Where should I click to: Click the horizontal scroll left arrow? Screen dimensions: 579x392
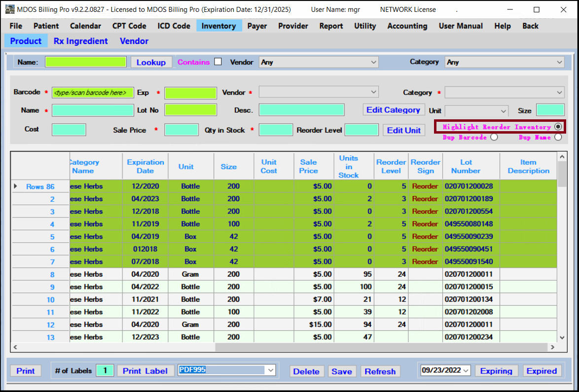(x=15, y=347)
